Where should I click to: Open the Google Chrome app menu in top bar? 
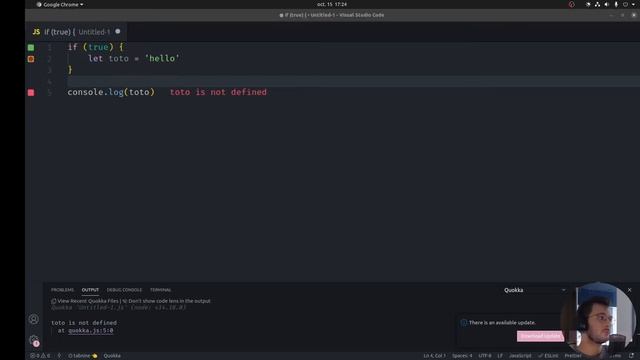pos(60,4)
